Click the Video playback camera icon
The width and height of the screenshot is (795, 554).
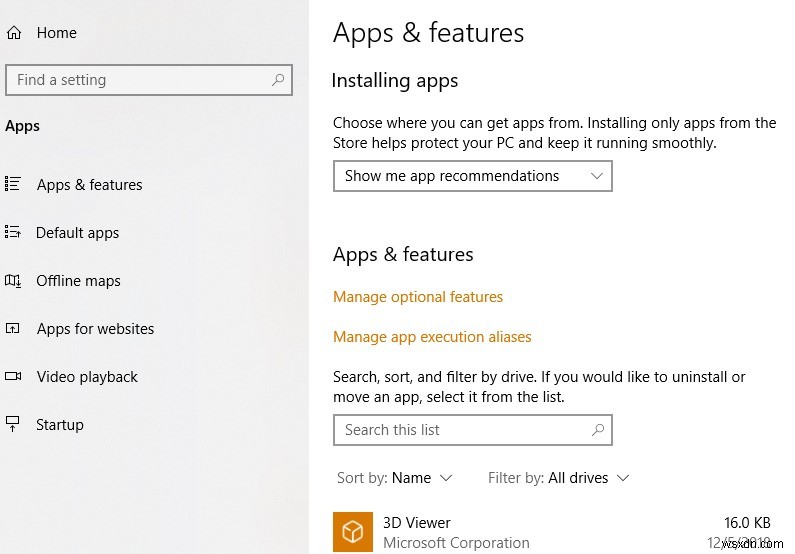[x=13, y=376]
